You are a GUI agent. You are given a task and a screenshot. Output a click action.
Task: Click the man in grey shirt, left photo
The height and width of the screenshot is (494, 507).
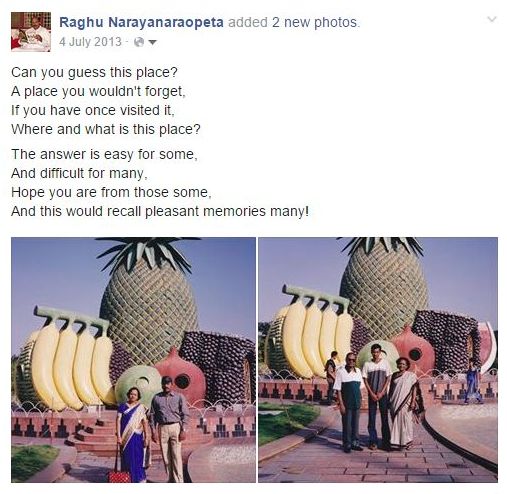(169, 428)
